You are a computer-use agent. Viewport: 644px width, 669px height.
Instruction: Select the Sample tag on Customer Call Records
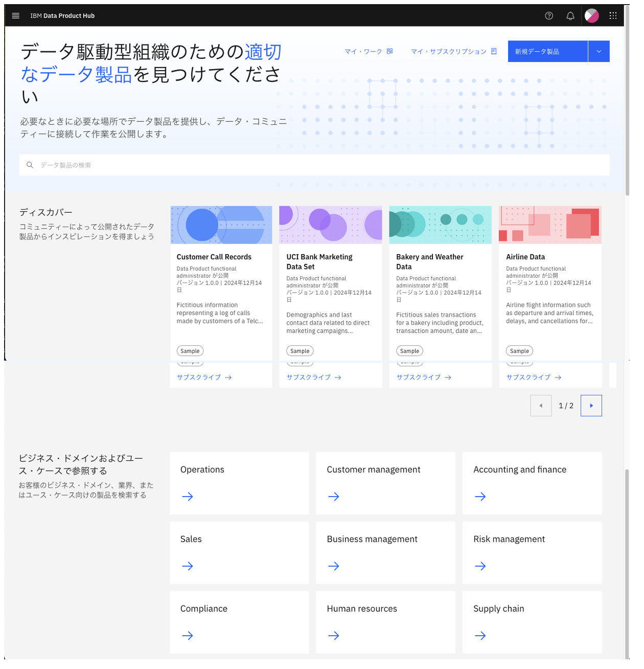(x=190, y=351)
